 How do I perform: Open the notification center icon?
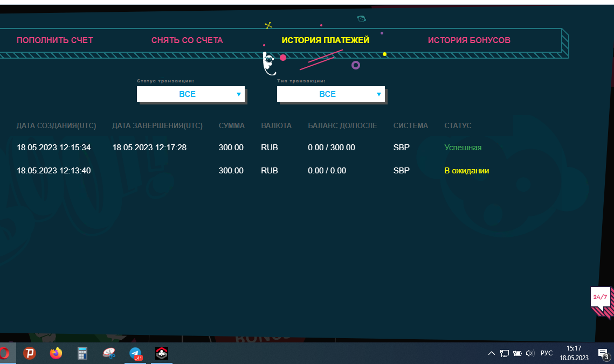click(x=604, y=354)
